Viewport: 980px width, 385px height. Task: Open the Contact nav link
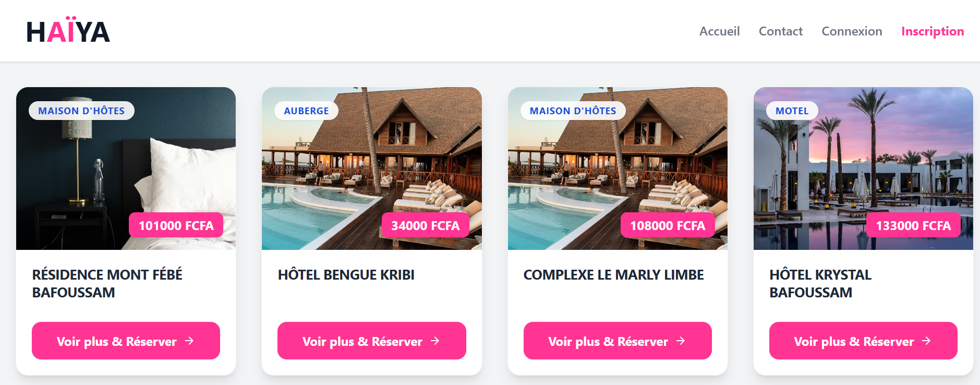coord(780,31)
